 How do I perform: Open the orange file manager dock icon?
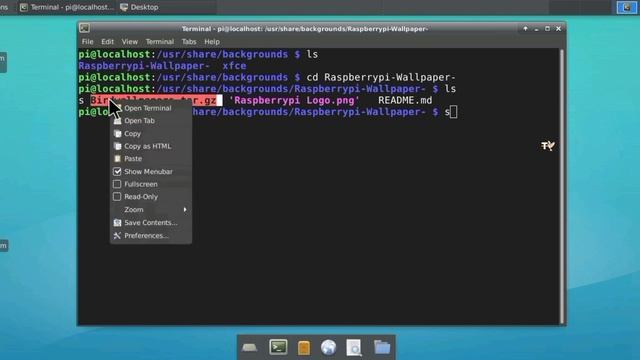click(304, 348)
